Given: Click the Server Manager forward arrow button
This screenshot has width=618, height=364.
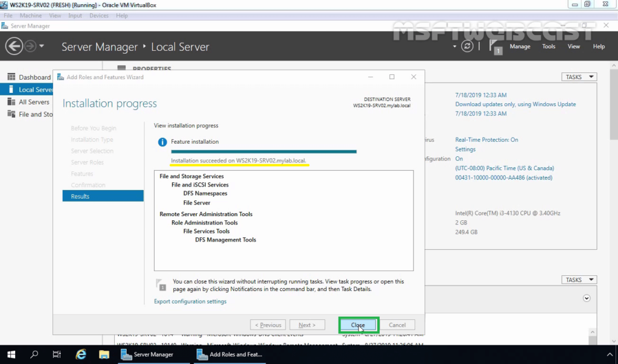Looking at the screenshot, I should click(30, 46).
